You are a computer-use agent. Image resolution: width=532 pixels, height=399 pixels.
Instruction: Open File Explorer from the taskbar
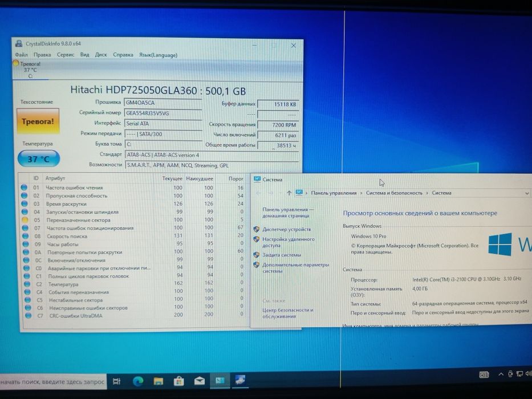tap(159, 381)
